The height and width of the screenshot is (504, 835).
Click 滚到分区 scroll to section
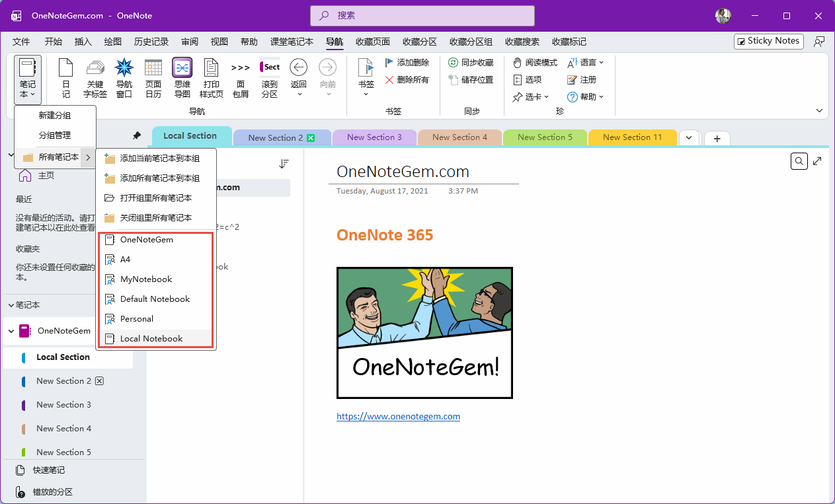point(270,78)
